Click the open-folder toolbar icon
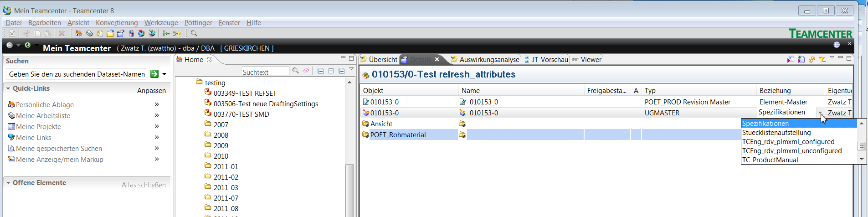868x217 pixels. 110,33
